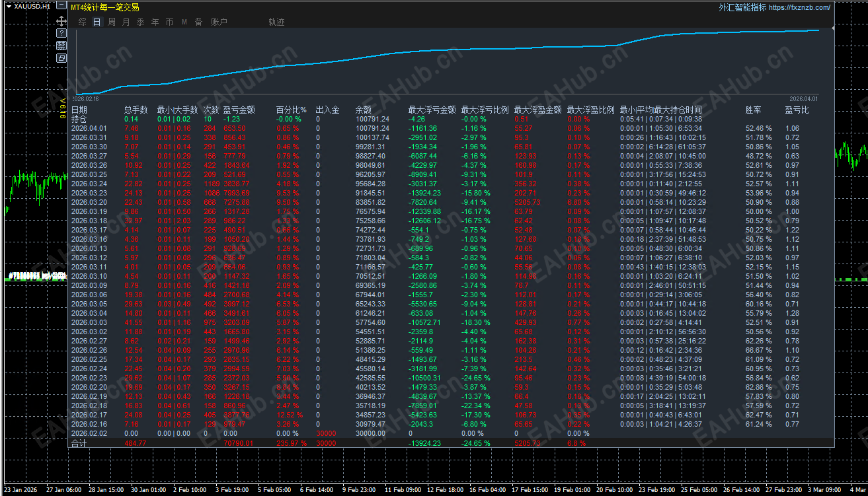Viewport: 868px width, 496px height.
Task: Open the 年 yearly tab
Action: 155,22
